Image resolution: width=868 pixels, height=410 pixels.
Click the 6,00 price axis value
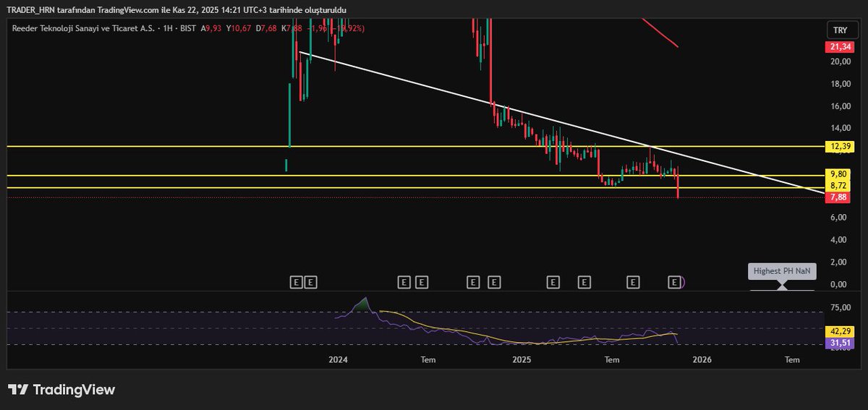pos(840,218)
